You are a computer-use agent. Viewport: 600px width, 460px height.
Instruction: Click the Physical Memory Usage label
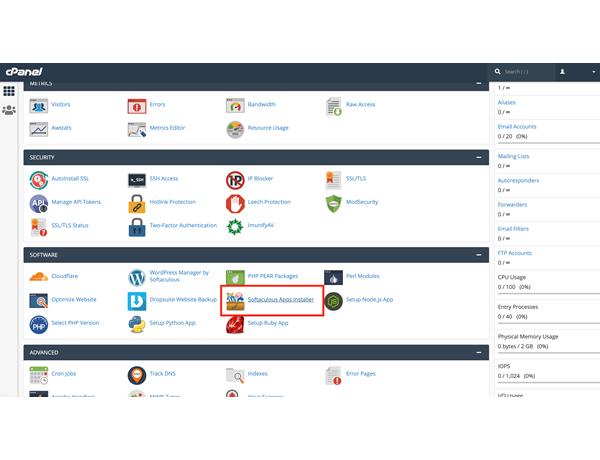(528, 336)
